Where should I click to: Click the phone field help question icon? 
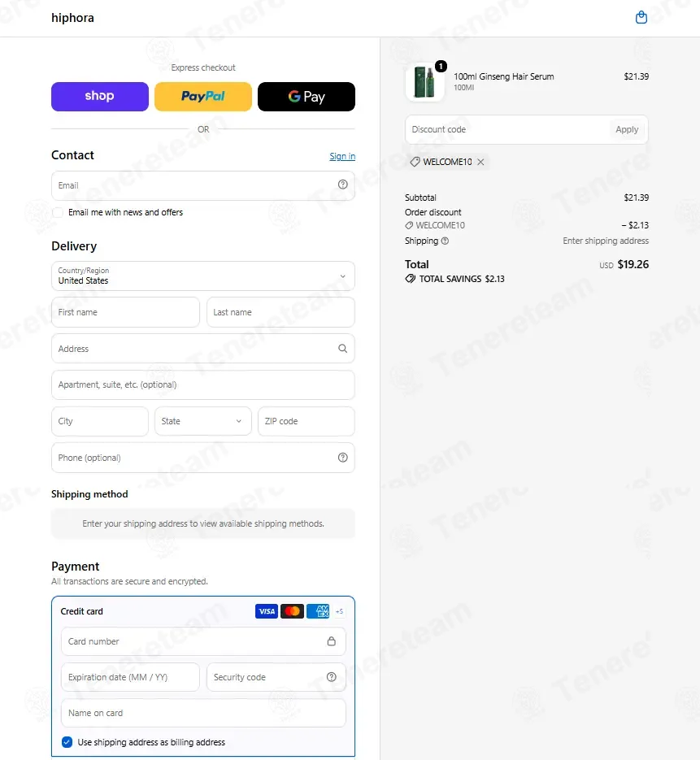[x=343, y=458]
